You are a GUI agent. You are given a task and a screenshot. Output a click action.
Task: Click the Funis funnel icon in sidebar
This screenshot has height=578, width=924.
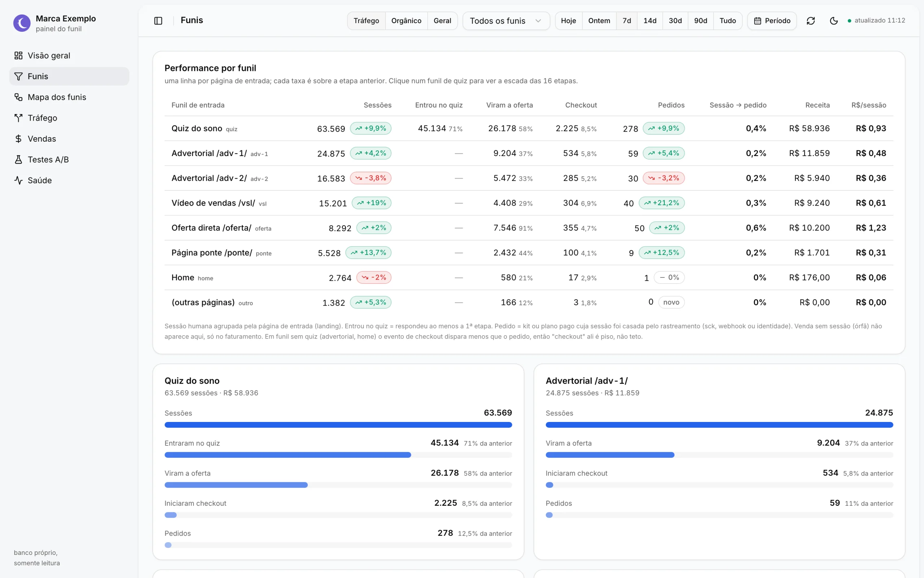pyautogui.click(x=18, y=77)
